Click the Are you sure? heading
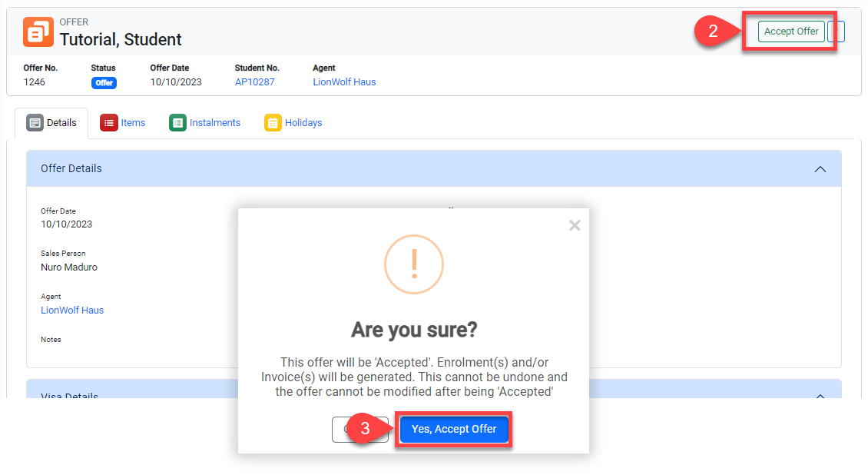The height and width of the screenshot is (475, 868). (414, 330)
